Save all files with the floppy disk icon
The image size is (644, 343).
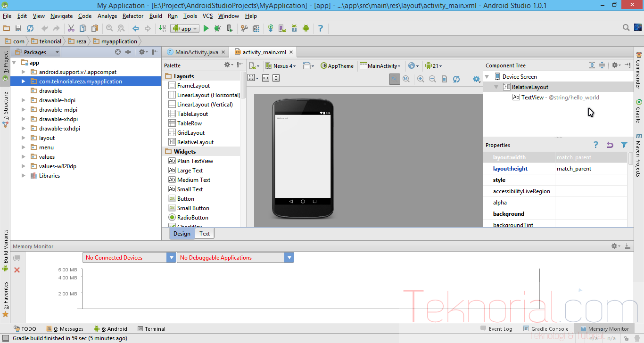pyautogui.click(x=18, y=29)
